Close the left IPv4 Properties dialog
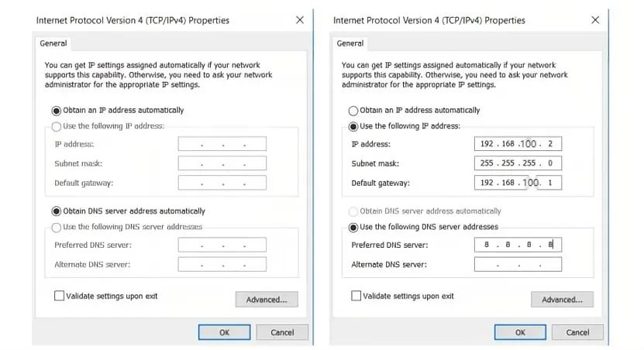The width and height of the screenshot is (644, 350). coord(300,20)
